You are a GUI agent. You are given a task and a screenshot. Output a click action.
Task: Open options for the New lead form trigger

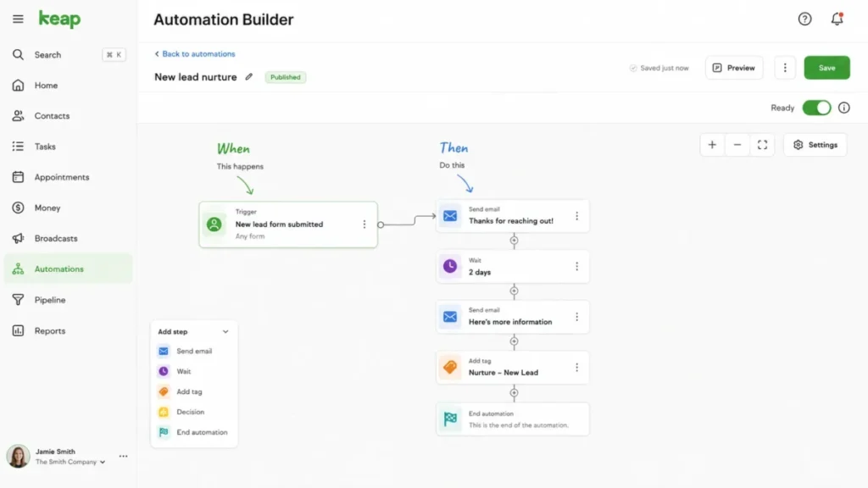pyautogui.click(x=364, y=224)
